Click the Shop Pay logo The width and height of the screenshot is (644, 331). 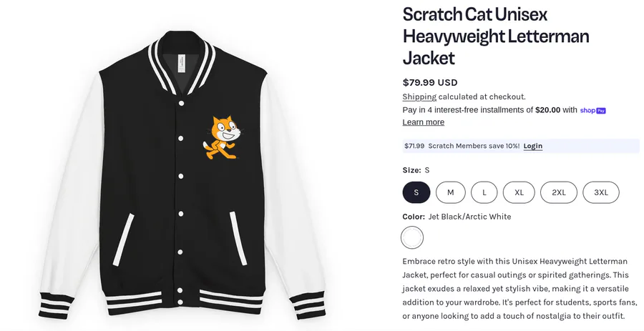(x=592, y=110)
